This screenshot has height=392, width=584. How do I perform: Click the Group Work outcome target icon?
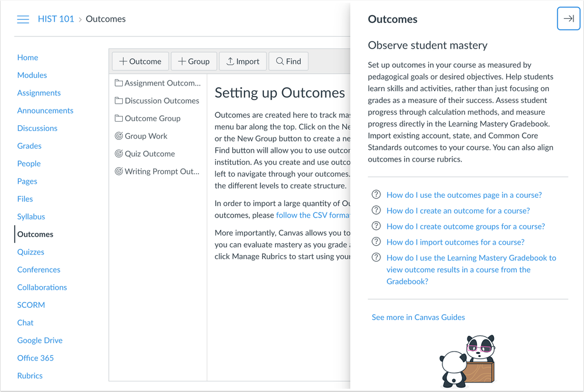(120, 136)
